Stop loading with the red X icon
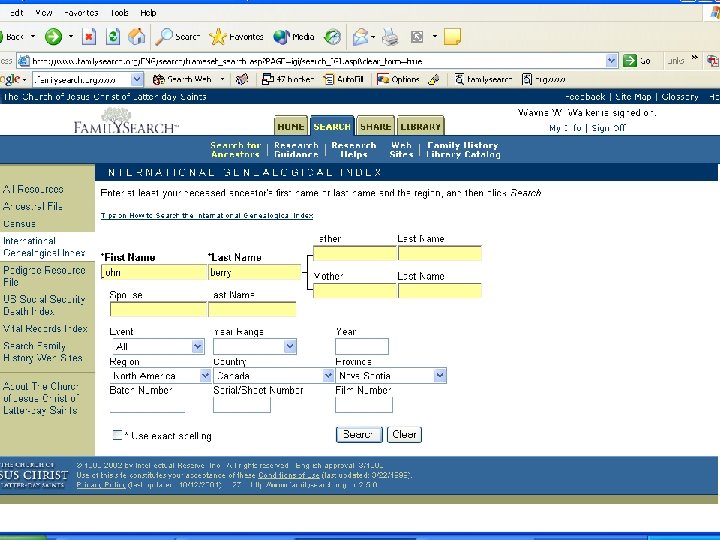 coord(89,37)
